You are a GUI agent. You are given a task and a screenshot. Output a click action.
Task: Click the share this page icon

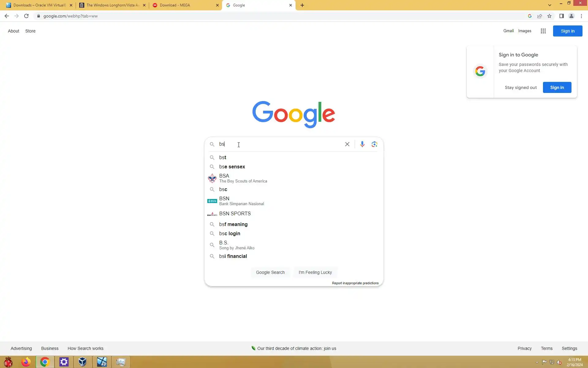(540, 16)
